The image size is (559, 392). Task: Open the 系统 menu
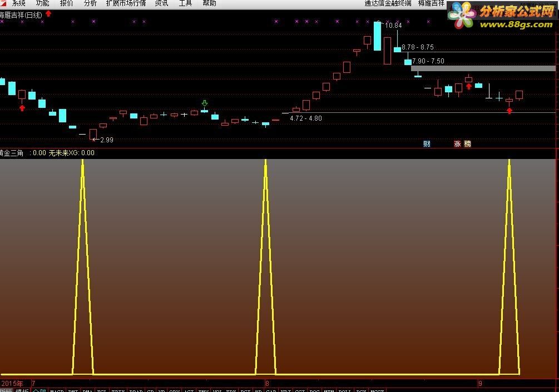click(18, 3)
